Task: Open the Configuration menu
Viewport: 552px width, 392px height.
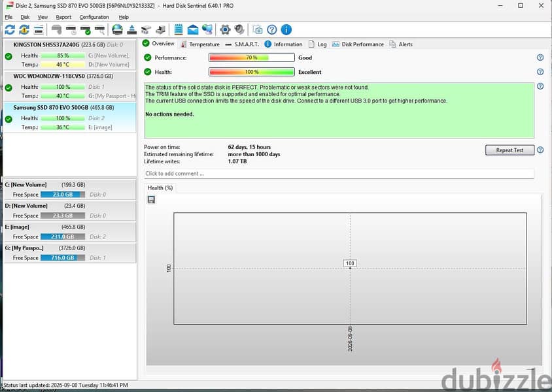Action: pyautogui.click(x=94, y=17)
